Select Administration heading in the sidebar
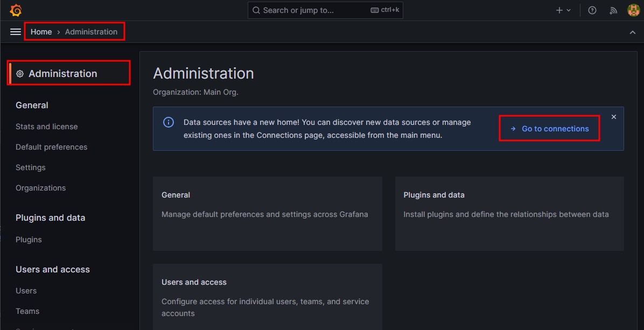 tap(63, 73)
